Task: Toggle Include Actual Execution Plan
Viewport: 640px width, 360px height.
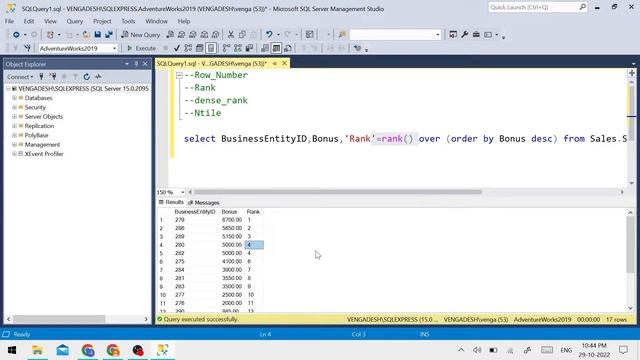Action: tap(227, 48)
